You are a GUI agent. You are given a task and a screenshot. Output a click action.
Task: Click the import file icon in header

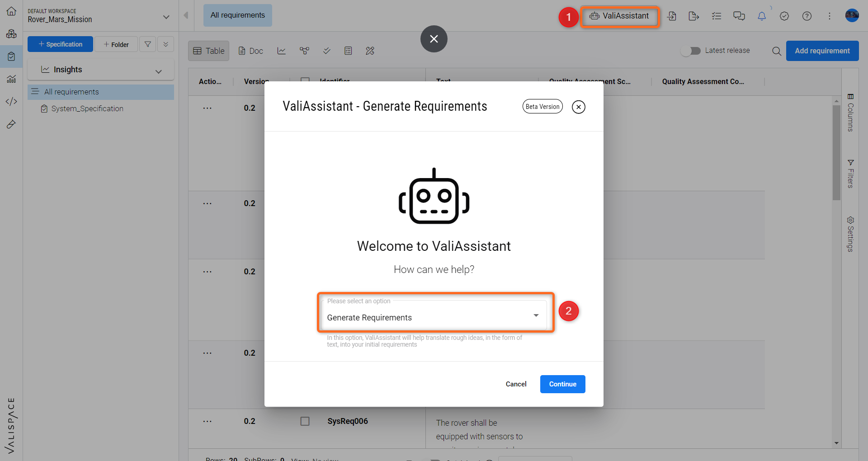(672, 16)
